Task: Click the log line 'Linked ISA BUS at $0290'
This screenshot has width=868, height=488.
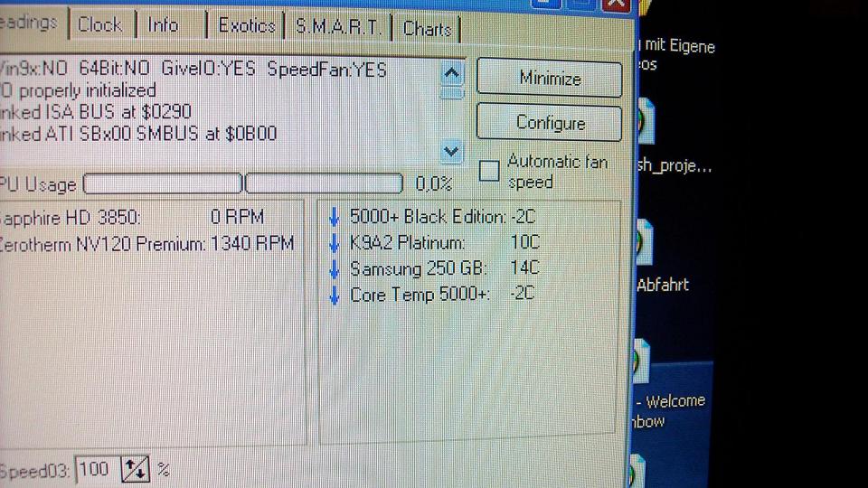Action: tap(96, 112)
